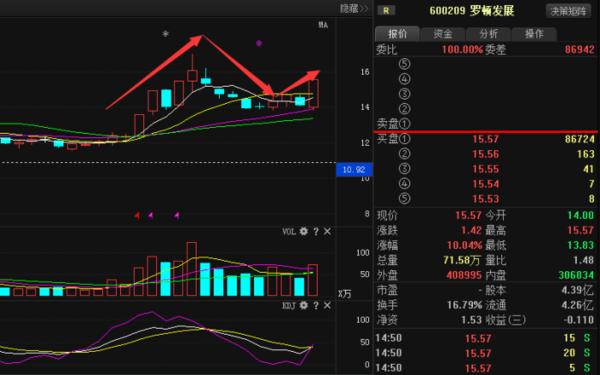This screenshot has height=375, width=600.
Task: Click the asterisk marker above the chart
Action: [165, 34]
